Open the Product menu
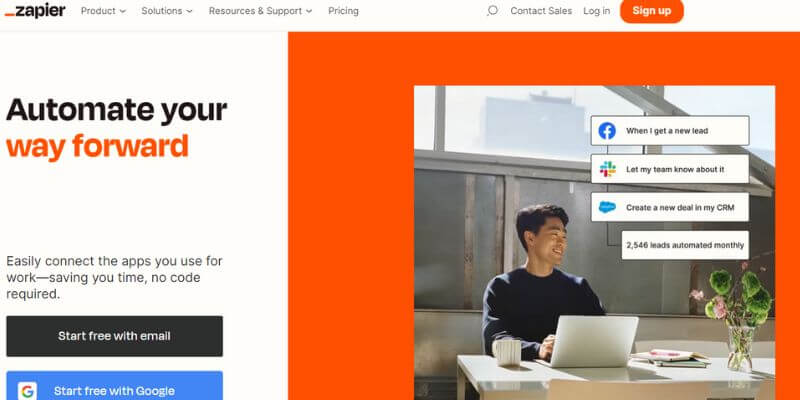Image resolution: width=800 pixels, height=400 pixels. pyautogui.click(x=98, y=11)
